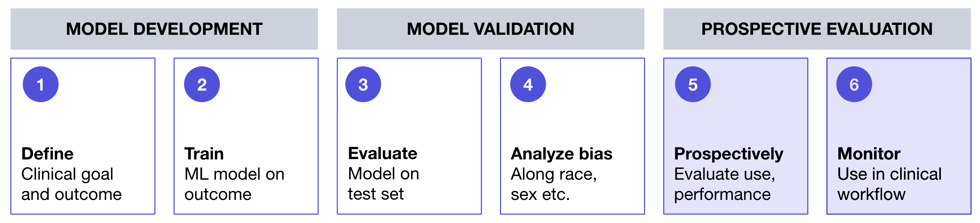Select the number 4 circle badge
Screen dimensions: 980x223
[528, 85]
